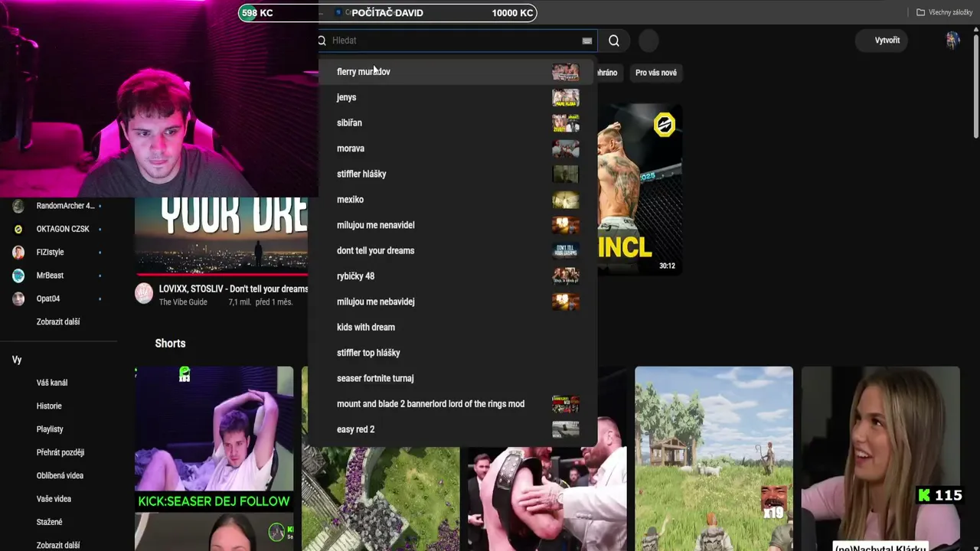Open Přehrát později list
Image resolution: width=980 pixels, height=551 pixels.
pos(60,452)
